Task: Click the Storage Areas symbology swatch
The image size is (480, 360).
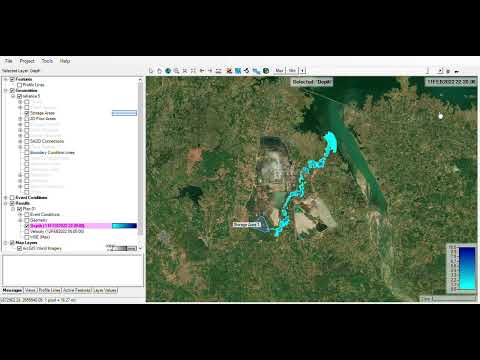Action: tap(124, 113)
